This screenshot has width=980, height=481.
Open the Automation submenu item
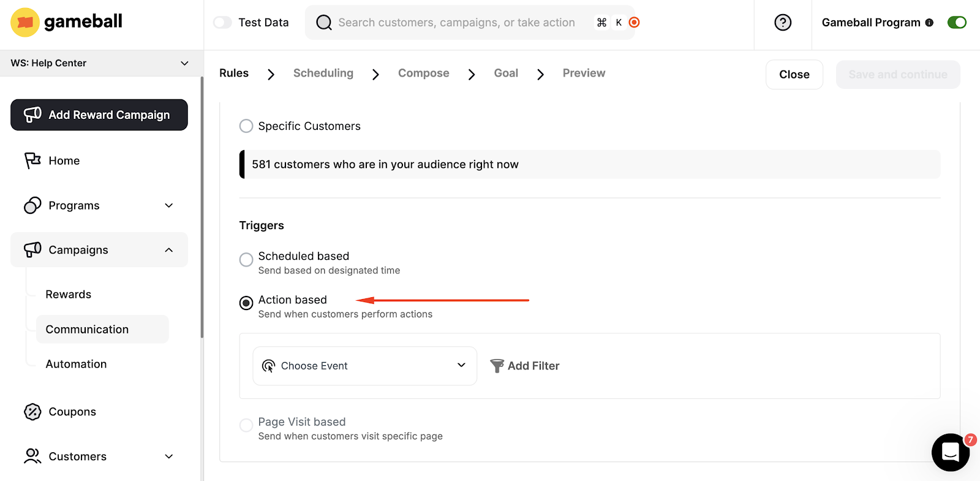pos(76,364)
